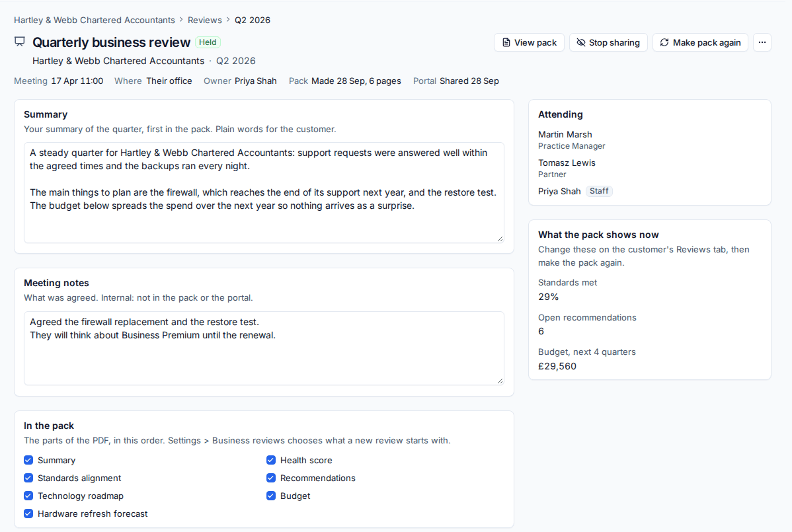Image resolution: width=792 pixels, height=532 pixels.
Task: Toggle the Health score checkbox
Action: (x=271, y=460)
